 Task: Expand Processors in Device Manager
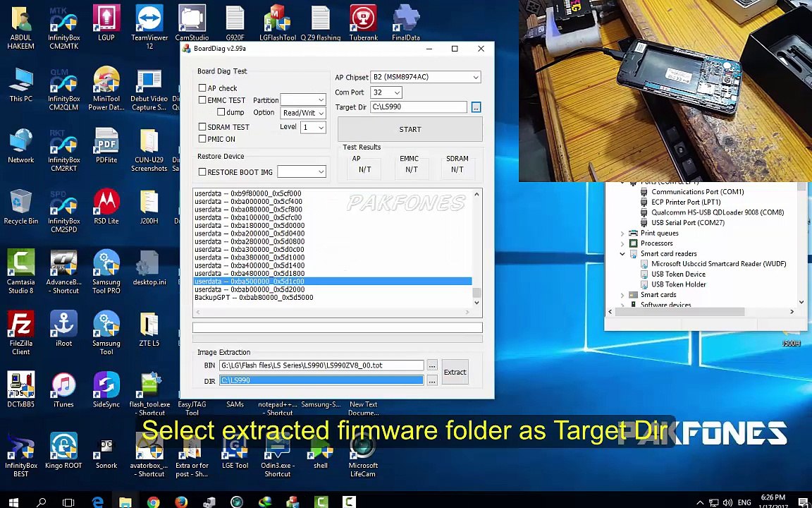click(622, 243)
